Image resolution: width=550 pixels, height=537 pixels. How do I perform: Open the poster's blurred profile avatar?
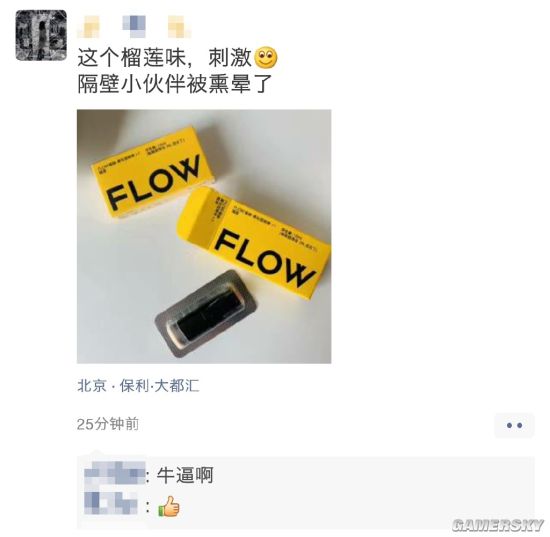(x=41, y=35)
